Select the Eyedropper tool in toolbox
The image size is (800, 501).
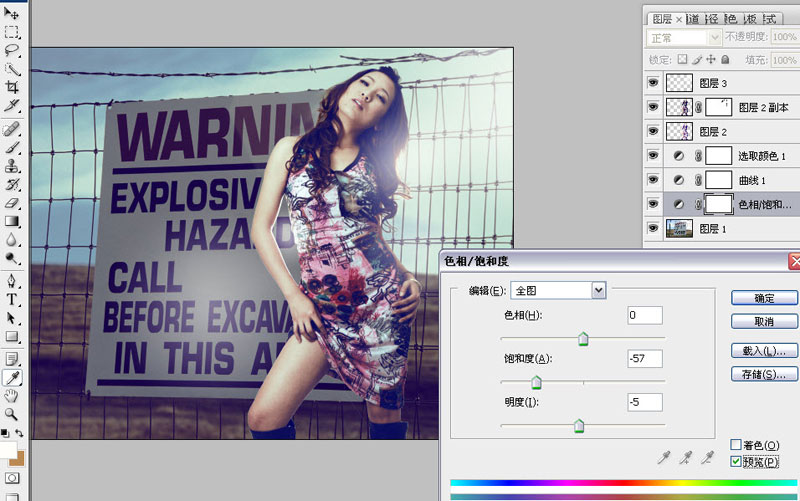[11, 378]
